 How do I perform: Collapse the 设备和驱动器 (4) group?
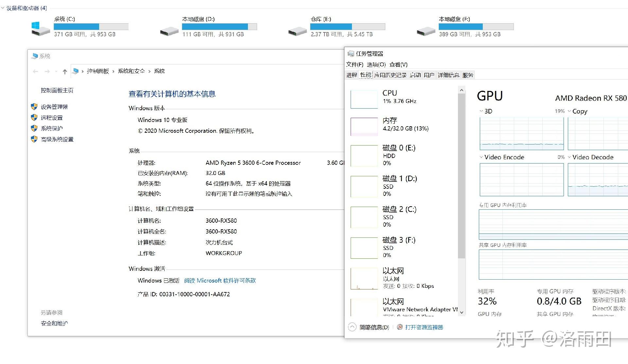click(3, 8)
